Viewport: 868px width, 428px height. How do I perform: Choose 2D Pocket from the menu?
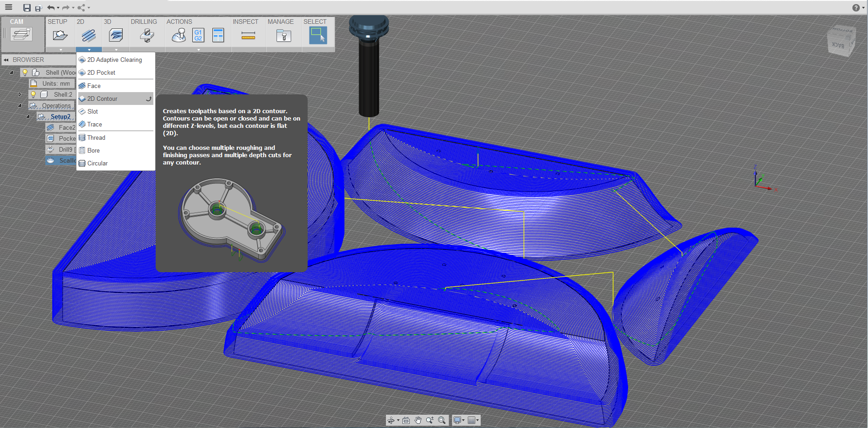pos(116,72)
